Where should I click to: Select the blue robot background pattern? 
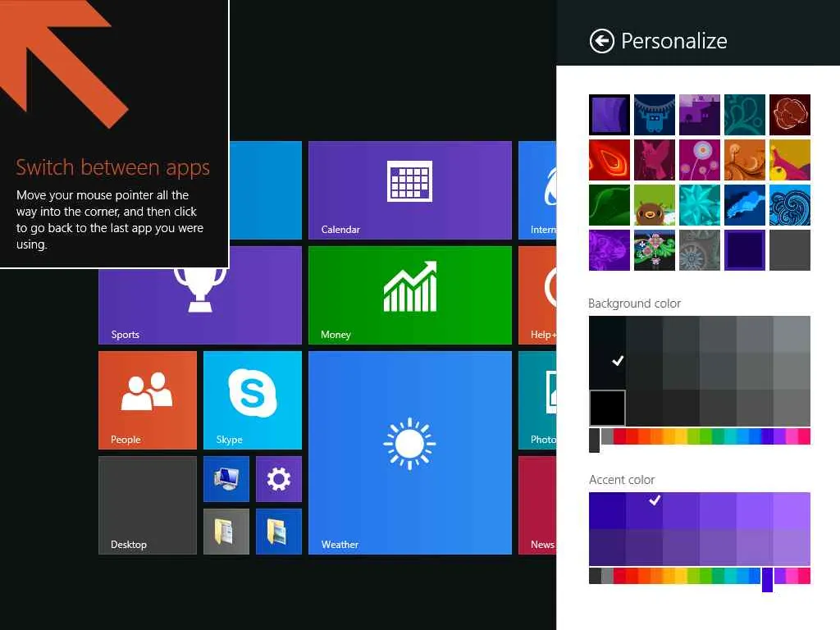[x=654, y=115]
